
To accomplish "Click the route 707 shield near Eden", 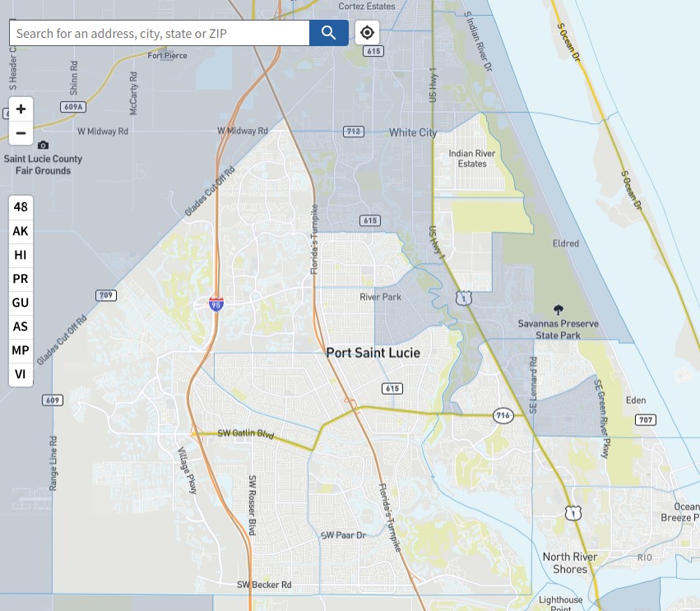I will [646, 420].
